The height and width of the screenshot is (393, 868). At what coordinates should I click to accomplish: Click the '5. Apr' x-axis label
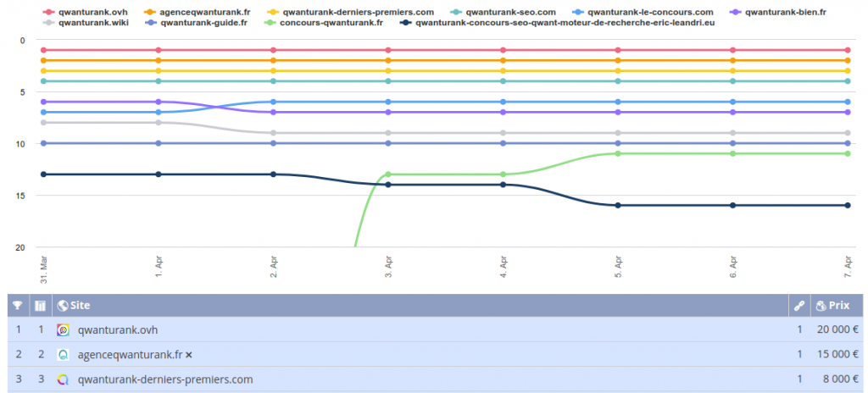click(x=618, y=268)
